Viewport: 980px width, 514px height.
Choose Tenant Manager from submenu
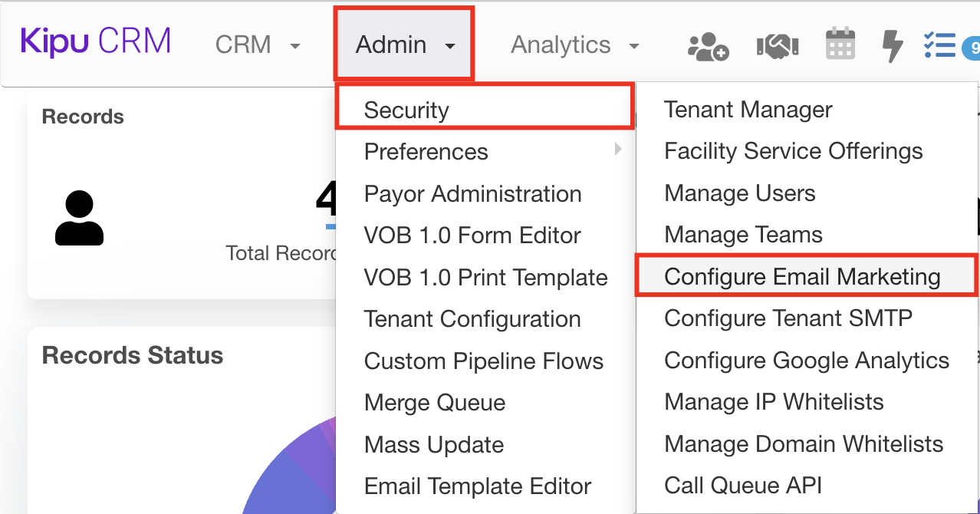click(748, 110)
